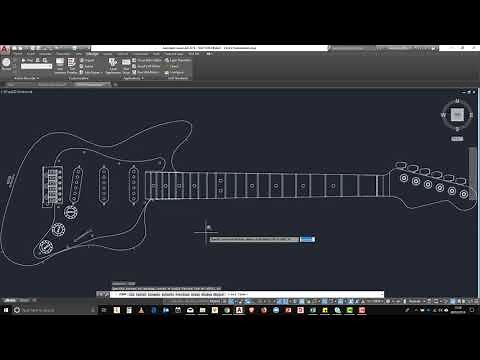Switch to the Parametric ribbon tab
This screenshot has width=480, height=360.
click(63, 54)
